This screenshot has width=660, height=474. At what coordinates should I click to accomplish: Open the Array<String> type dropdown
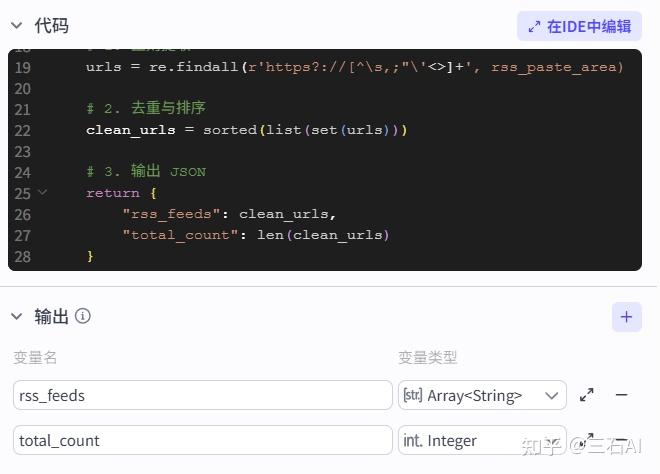tap(482, 395)
